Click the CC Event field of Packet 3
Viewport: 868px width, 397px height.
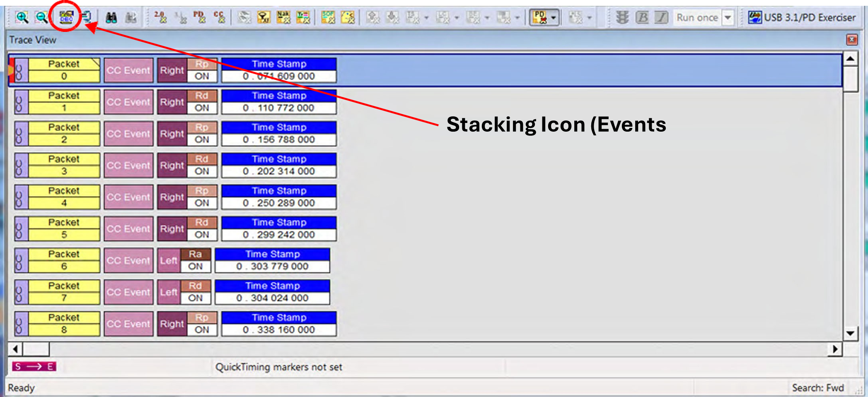point(128,166)
